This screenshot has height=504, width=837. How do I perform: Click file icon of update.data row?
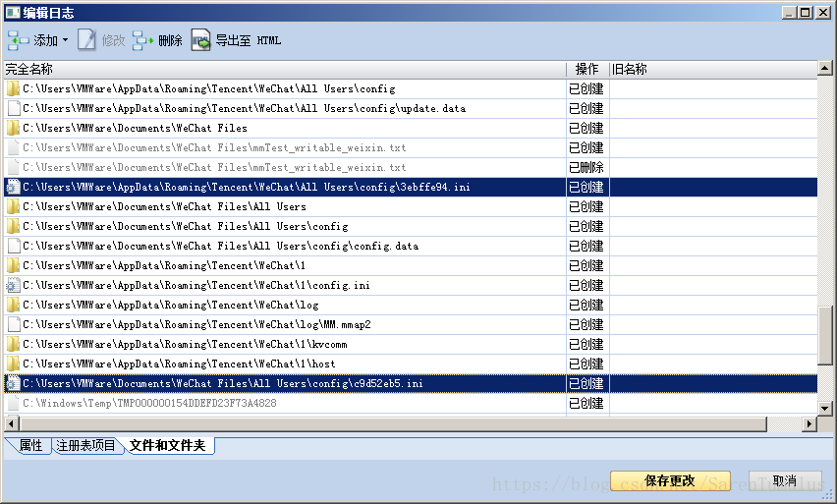pos(14,108)
